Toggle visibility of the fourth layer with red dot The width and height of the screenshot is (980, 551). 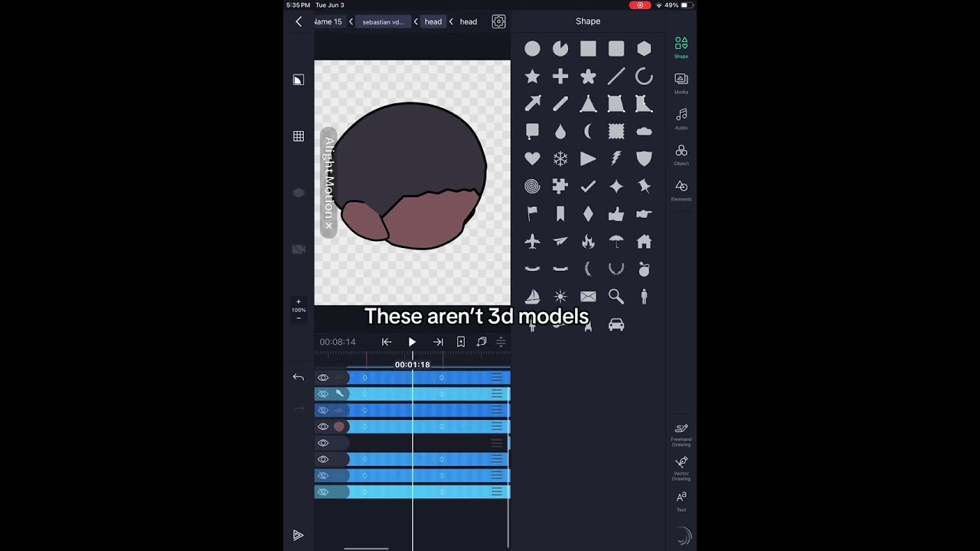tap(323, 427)
